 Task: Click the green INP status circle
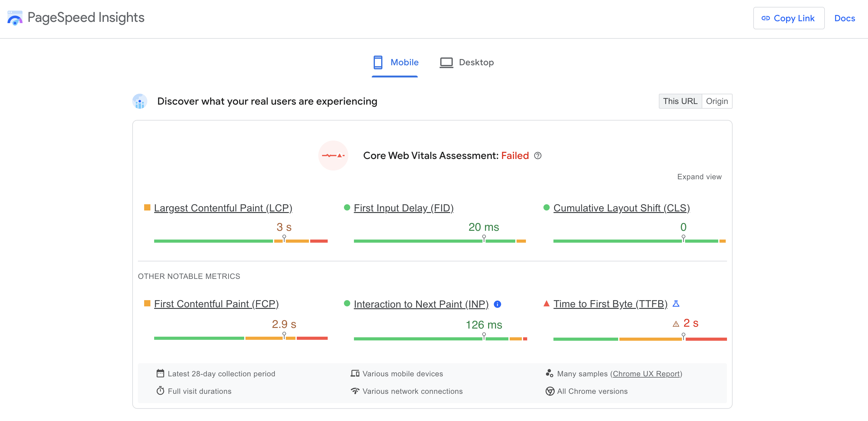pyautogui.click(x=347, y=303)
